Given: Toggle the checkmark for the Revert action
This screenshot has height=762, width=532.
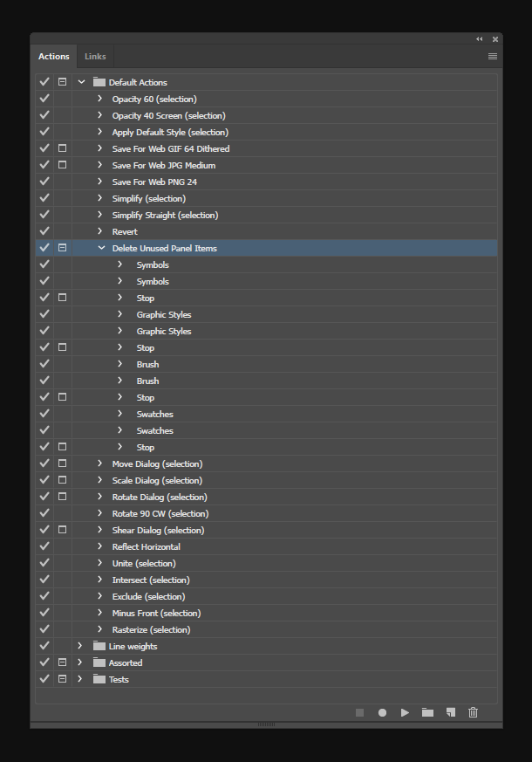Looking at the screenshot, I should 44,231.
